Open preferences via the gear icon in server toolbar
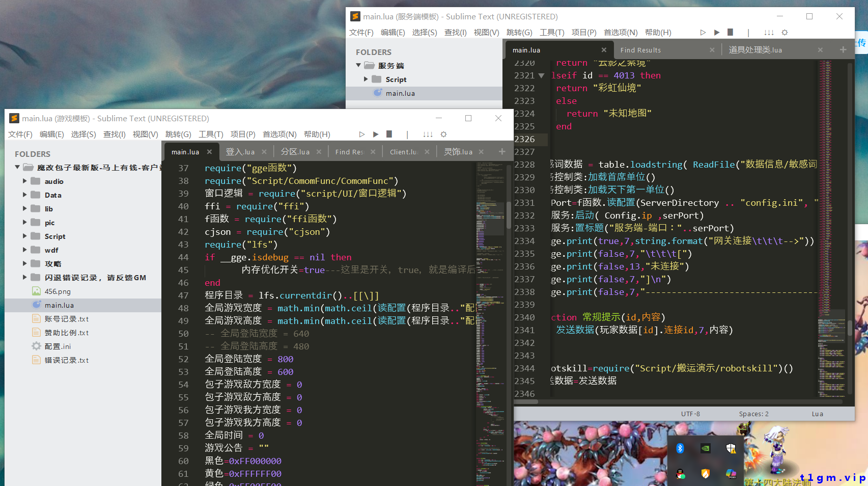This screenshot has width=868, height=486. tap(785, 32)
